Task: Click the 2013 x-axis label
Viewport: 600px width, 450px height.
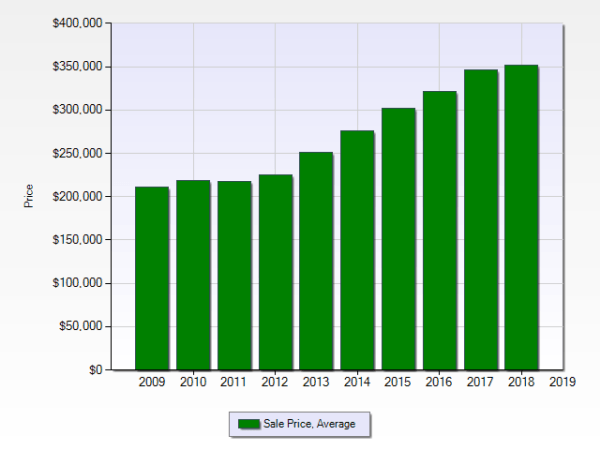Action: (316, 382)
